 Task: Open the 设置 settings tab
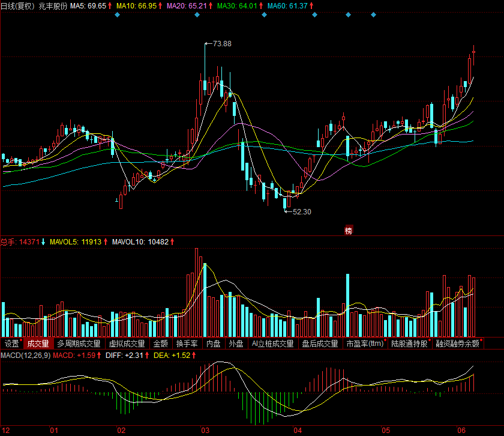click(x=12, y=344)
